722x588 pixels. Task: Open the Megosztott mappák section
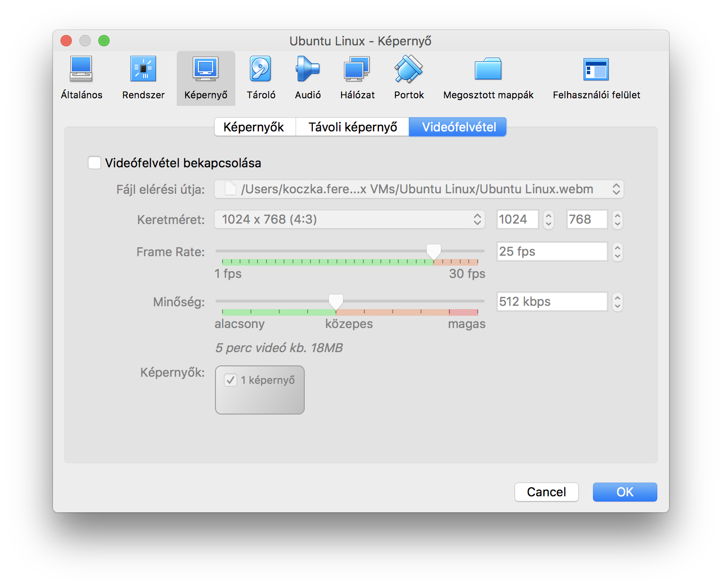(488, 78)
